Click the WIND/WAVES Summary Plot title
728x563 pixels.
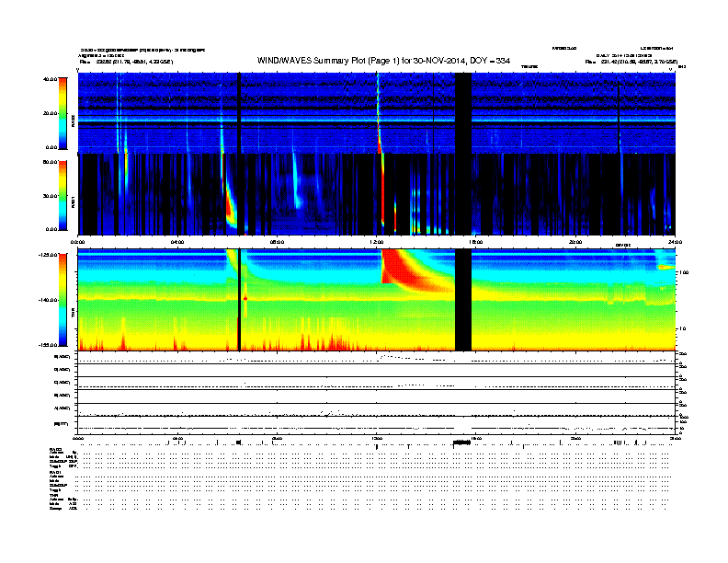(383, 61)
